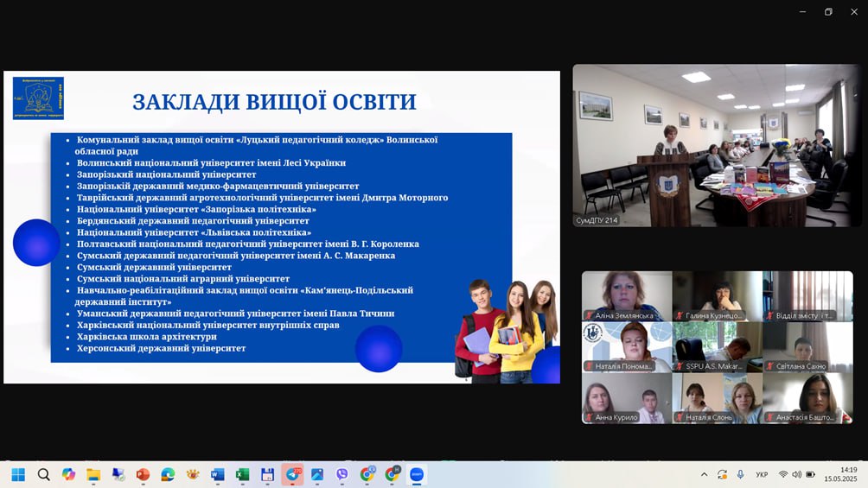Launch Copilot from the taskbar

pos(68,475)
